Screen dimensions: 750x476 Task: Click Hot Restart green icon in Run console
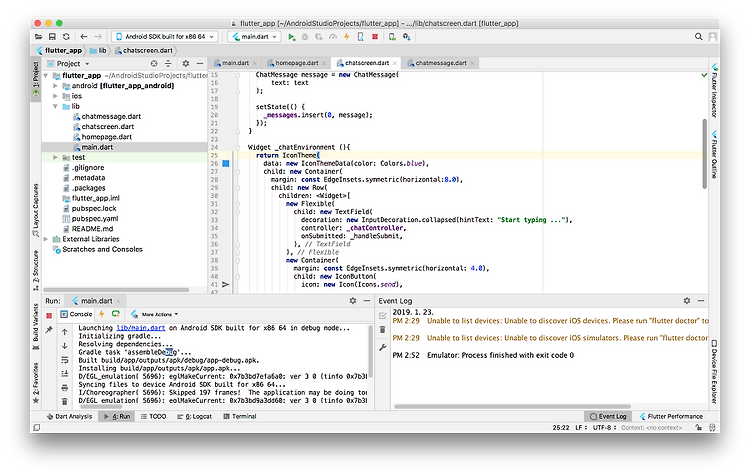(116, 314)
